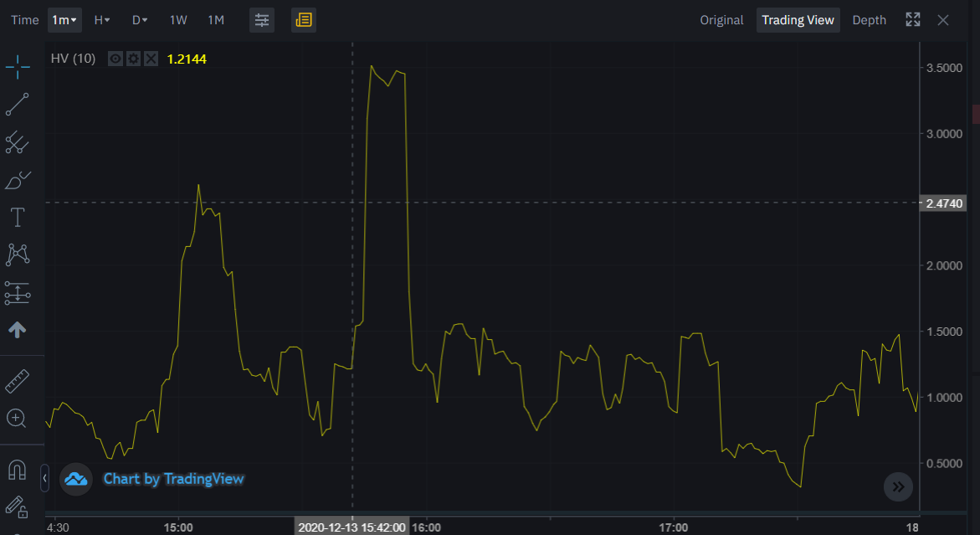Screen dimensions: 980x535
Task: Close the chart panel
Action: tap(943, 20)
